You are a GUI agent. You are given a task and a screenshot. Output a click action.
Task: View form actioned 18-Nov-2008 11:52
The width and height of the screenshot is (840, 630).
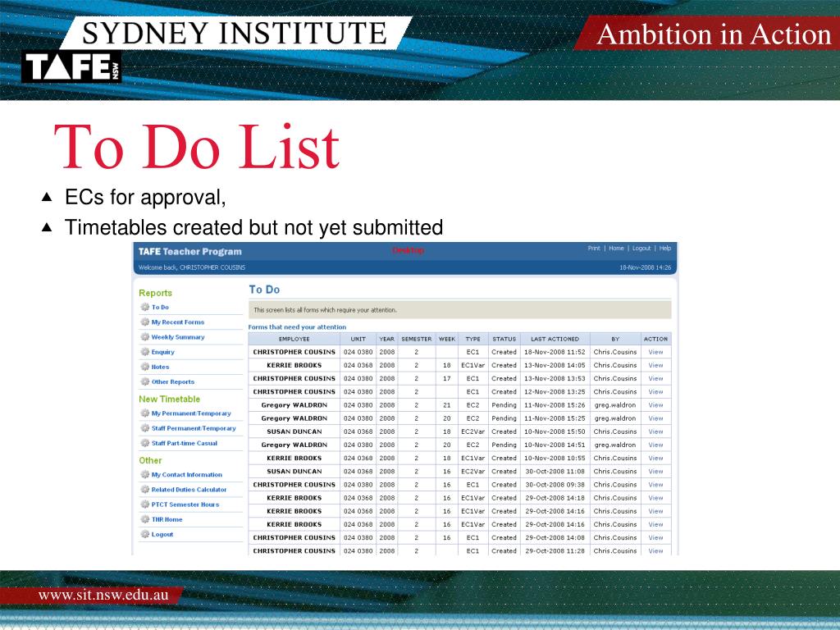(655, 353)
